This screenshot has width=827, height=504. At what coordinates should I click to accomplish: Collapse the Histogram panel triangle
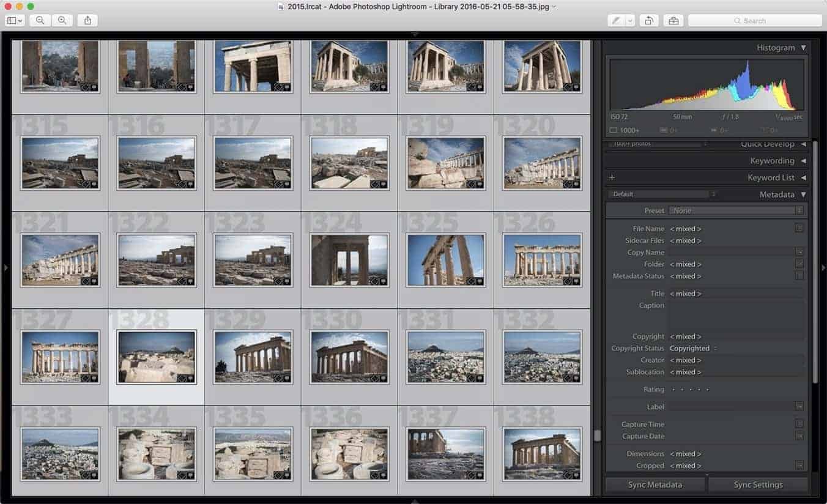[x=803, y=48]
